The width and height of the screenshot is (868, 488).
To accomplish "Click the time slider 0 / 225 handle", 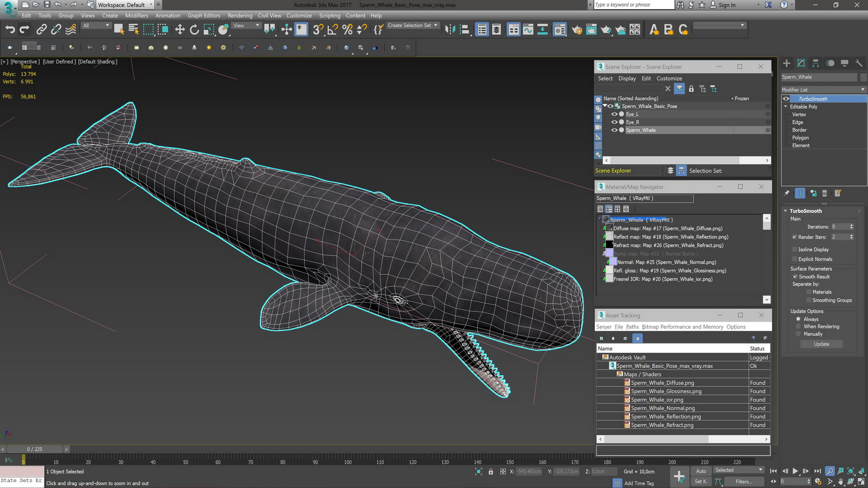I will pyautogui.click(x=34, y=449).
